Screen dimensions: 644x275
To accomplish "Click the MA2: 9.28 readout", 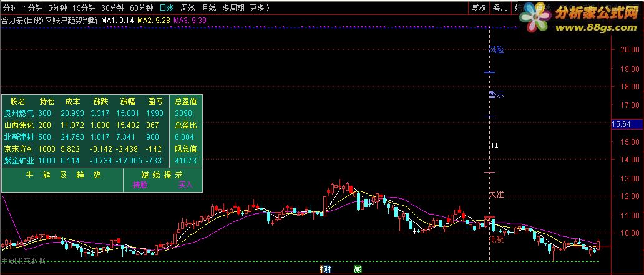I will (x=154, y=20).
